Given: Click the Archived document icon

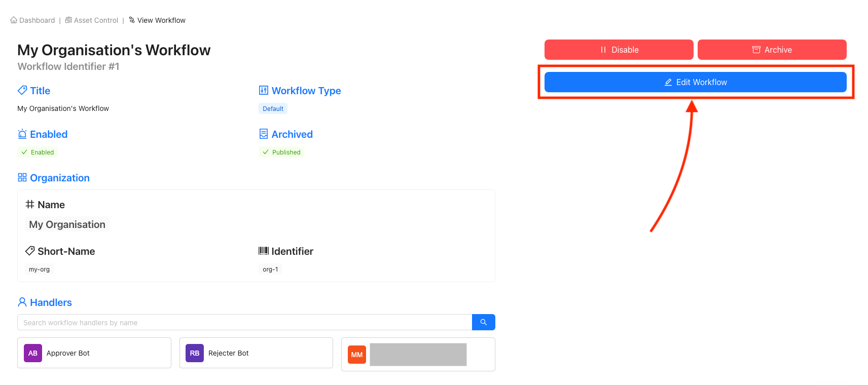Looking at the screenshot, I should coord(264,134).
